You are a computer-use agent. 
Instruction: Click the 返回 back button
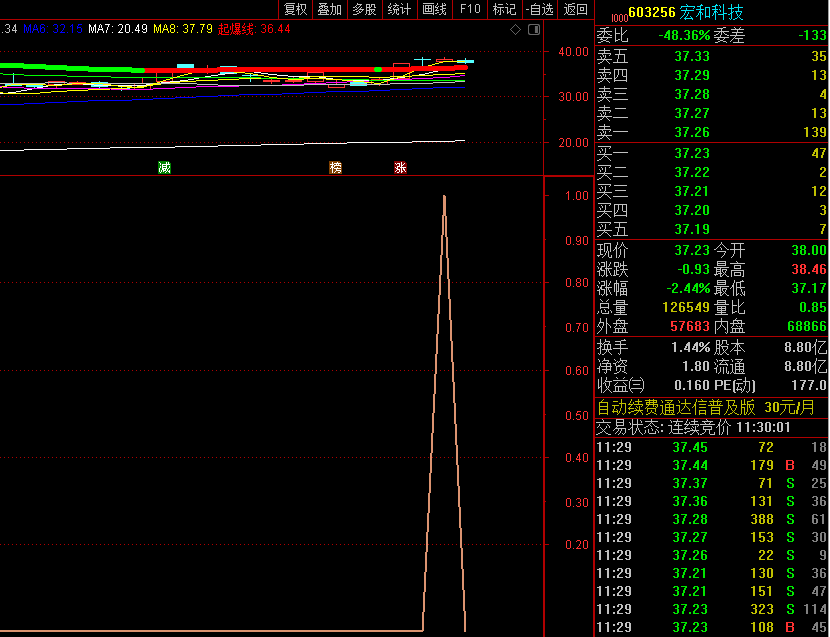[x=575, y=9]
